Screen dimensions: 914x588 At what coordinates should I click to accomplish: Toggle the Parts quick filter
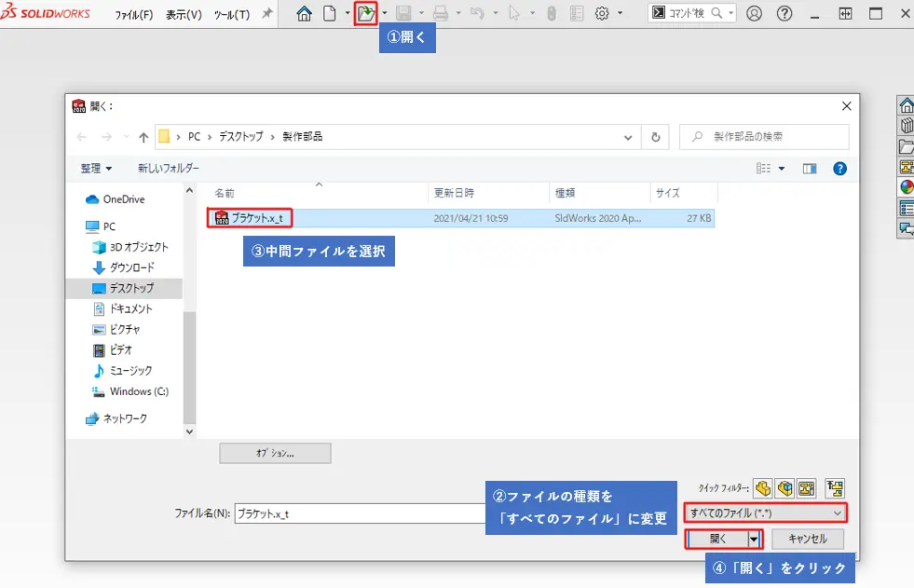763,488
